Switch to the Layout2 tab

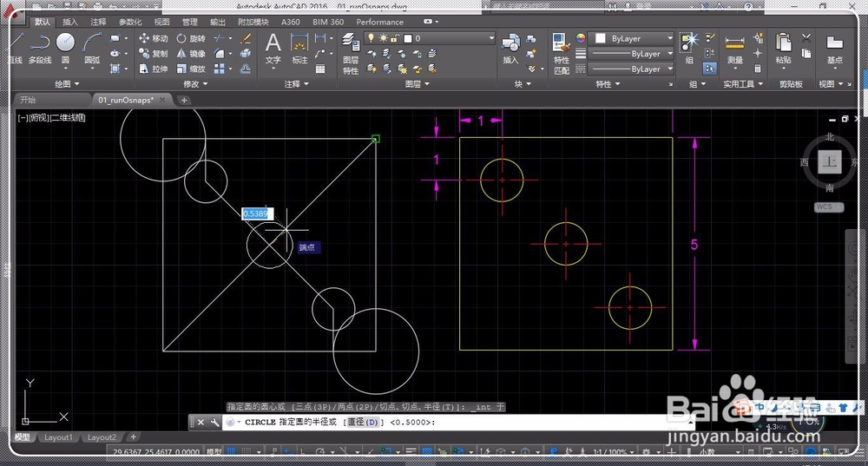(102, 437)
